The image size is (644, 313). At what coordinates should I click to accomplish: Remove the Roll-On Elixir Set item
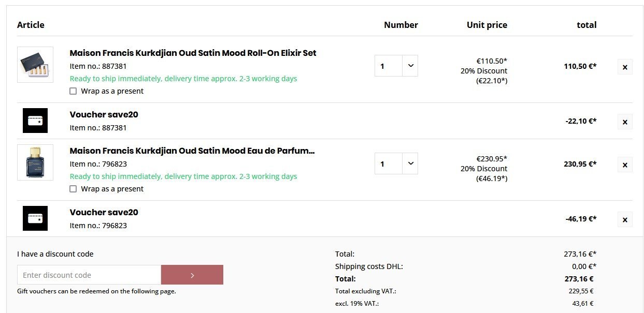(625, 67)
